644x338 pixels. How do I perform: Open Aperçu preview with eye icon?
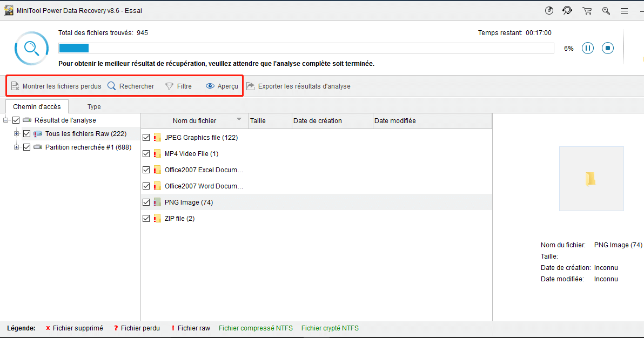[x=222, y=86]
